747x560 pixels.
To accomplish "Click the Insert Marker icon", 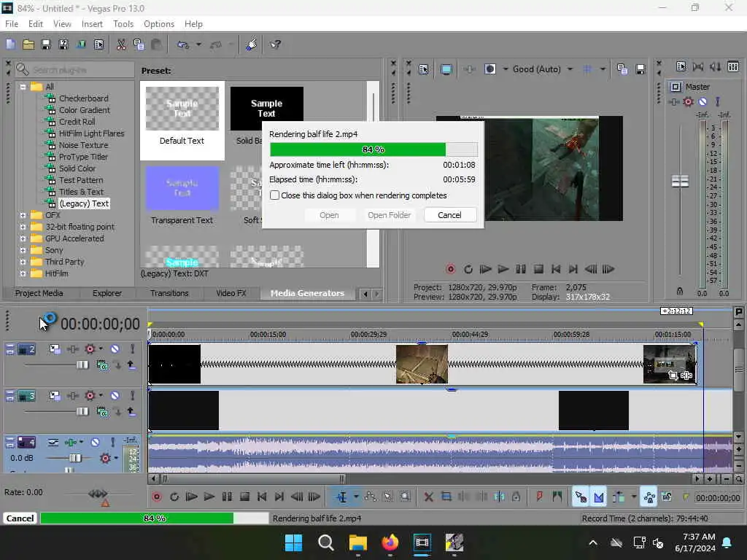I will (x=539, y=497).
